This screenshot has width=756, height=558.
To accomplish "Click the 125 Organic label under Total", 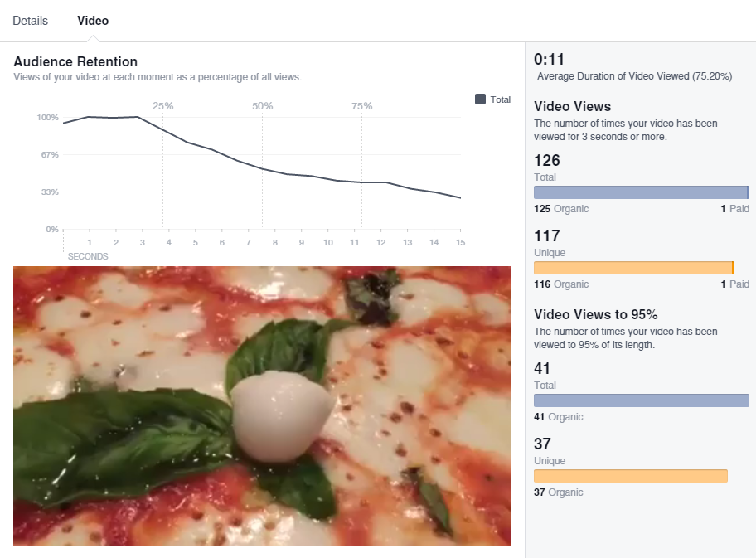I will click(x=561, y=209).
